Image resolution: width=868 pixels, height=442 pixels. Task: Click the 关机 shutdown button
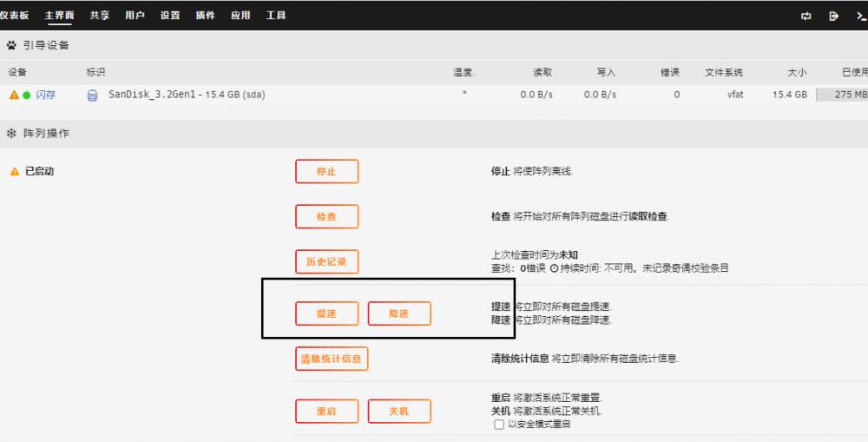(x=399, y=411)
